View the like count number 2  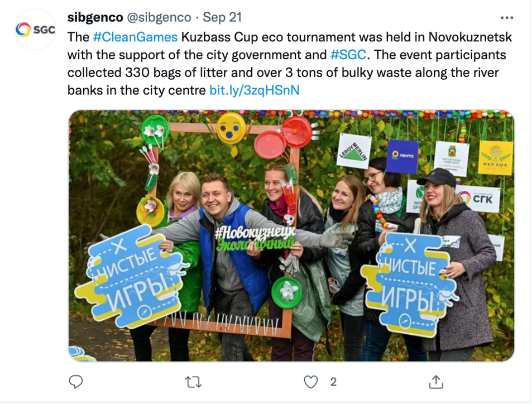pyautogui.click(x=333, y=382)
